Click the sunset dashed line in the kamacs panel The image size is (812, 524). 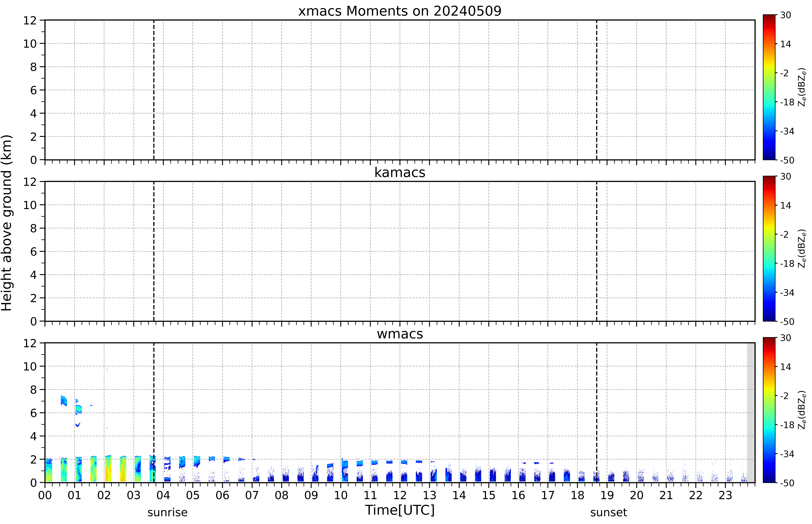(x=597, y=251)
